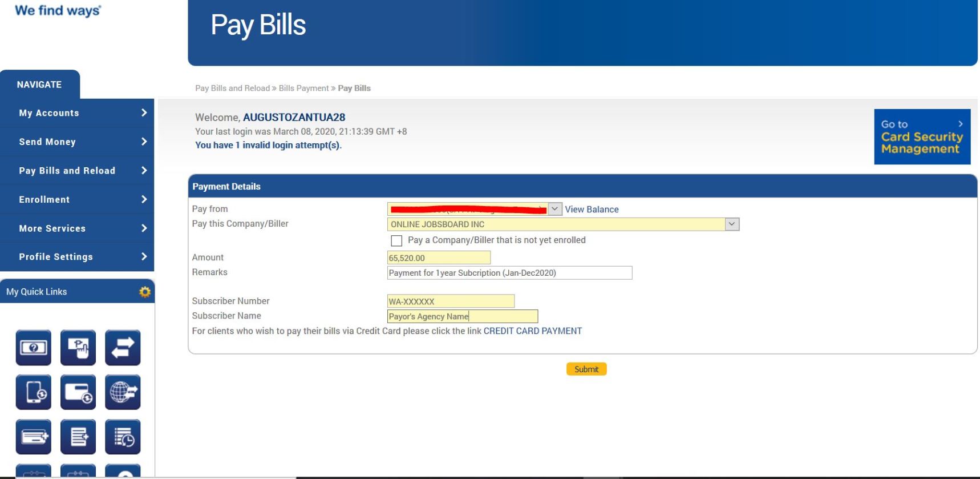Select the NAVIGATE tab
This screenshot has width=980, height=479.
coord(39,84)
